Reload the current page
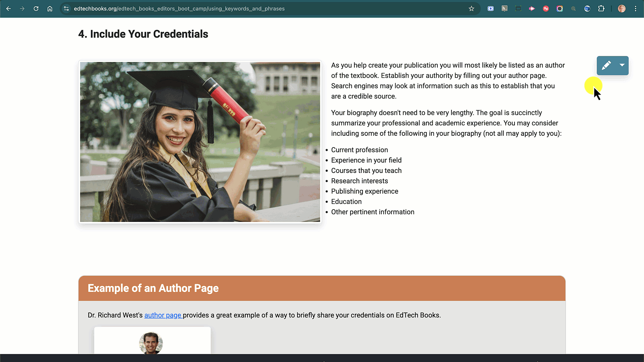Screen dimensions: 644x362 coord(36,9)
